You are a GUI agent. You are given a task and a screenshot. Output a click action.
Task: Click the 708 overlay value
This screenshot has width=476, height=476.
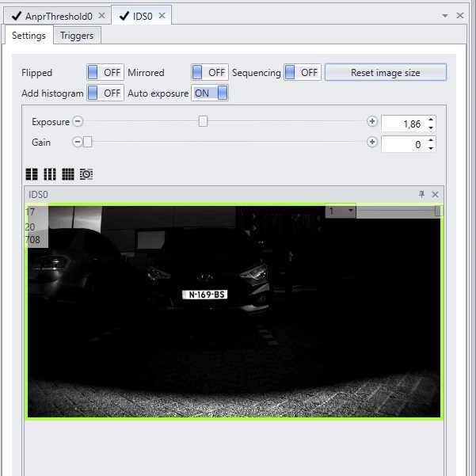tap(32, 240)
